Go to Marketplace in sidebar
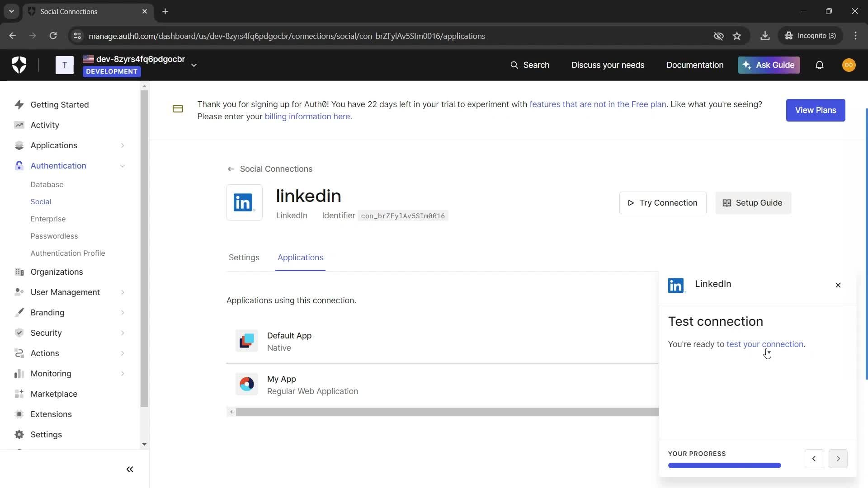 pyautogui.click(x=54, y=394)
